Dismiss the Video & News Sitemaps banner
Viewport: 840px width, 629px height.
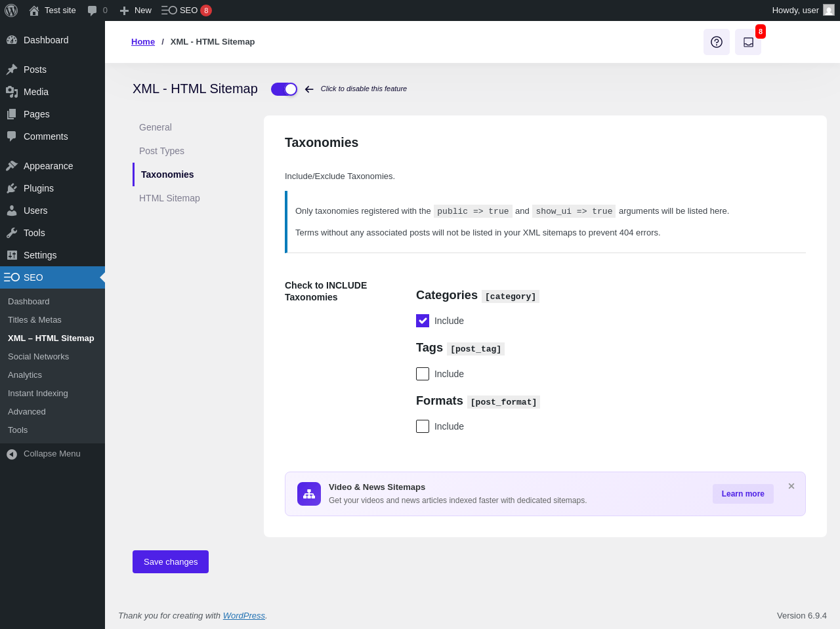(791, 486)
